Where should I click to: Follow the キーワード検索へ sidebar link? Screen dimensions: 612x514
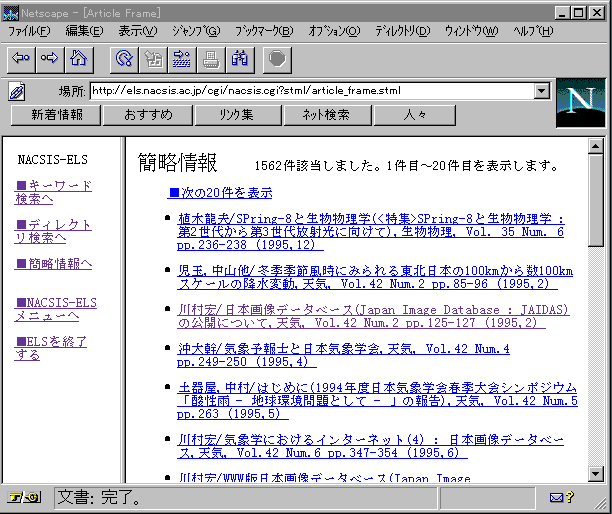coord(53,192)
